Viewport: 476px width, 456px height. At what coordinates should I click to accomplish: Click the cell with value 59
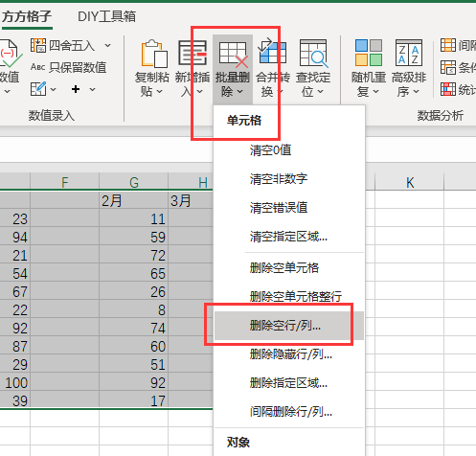(x=133, y=237)
